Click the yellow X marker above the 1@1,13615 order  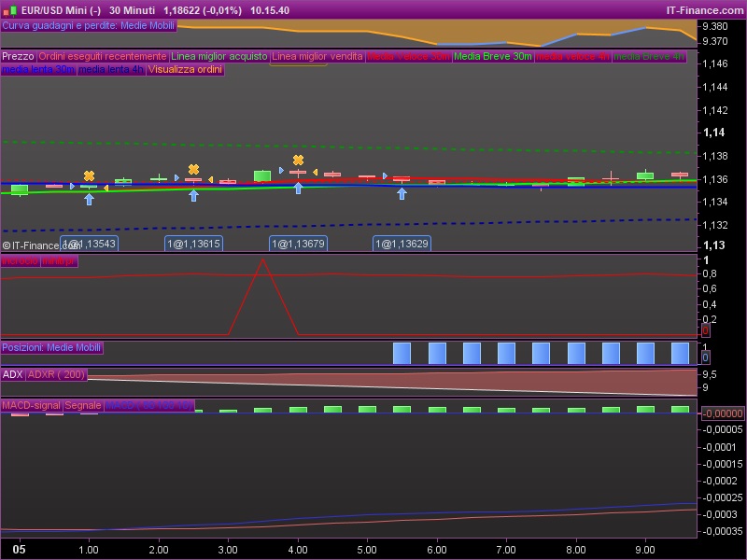193,169
